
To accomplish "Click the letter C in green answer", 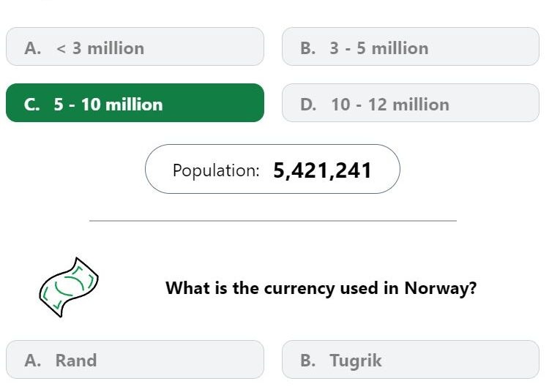I will (x=31, y=105).
